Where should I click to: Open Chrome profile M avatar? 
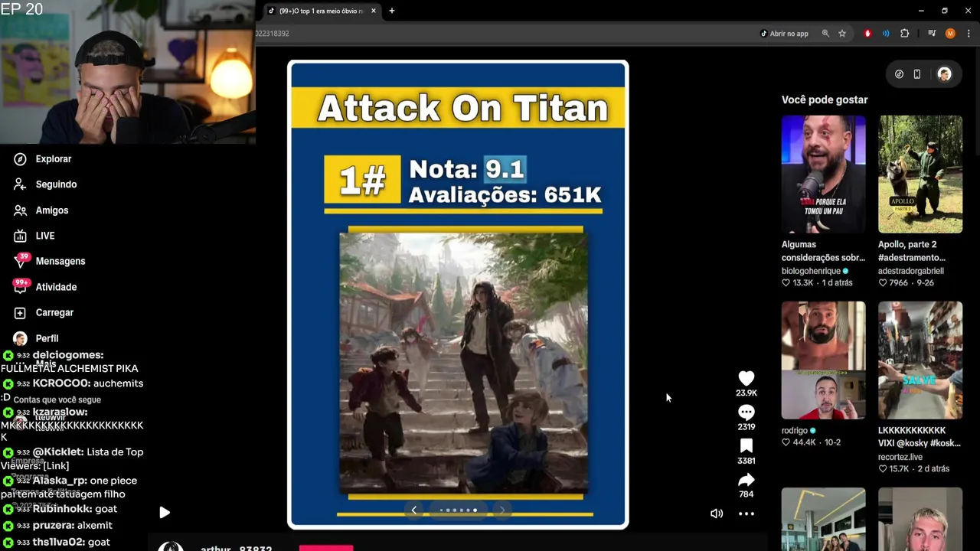pos(950,34)
